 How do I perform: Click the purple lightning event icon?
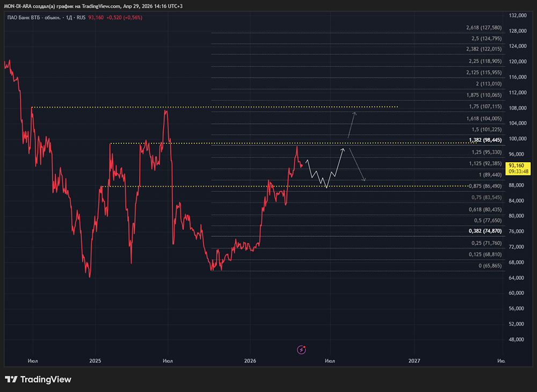click(301, 350)
